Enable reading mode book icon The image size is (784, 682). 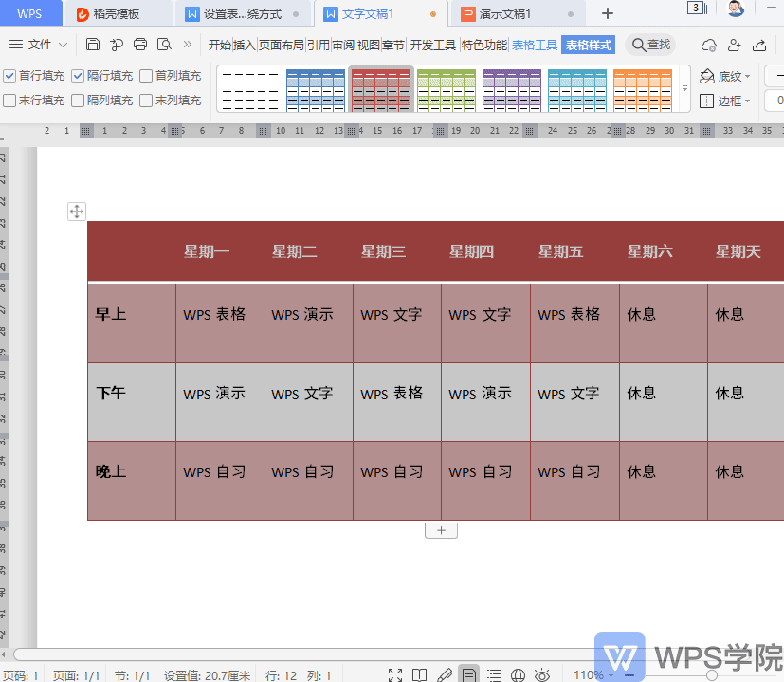(x=420, y=675)
